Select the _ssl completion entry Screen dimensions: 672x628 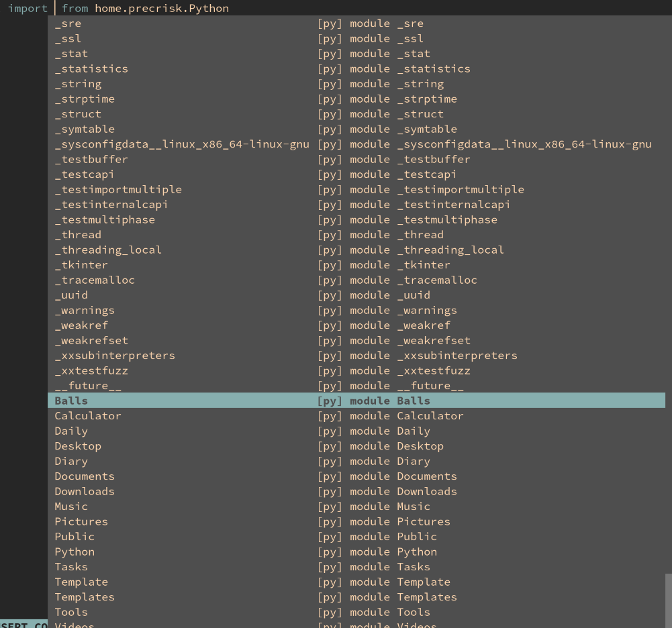[356, 38]
